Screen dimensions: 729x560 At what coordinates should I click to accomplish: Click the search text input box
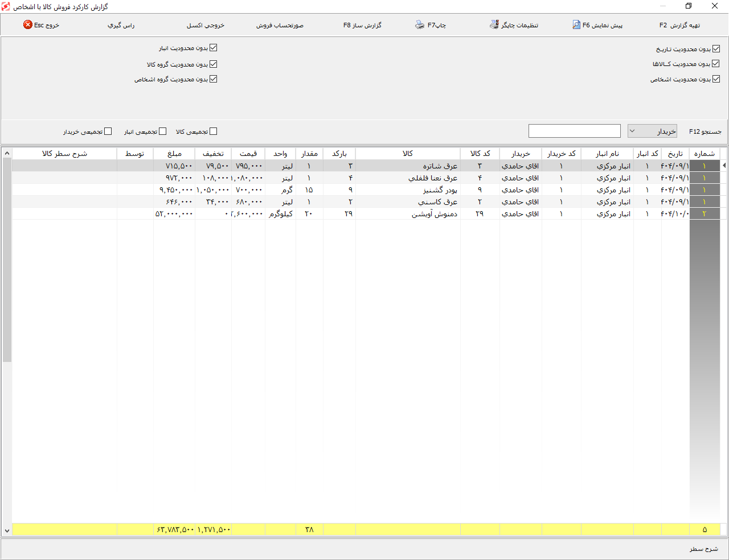pyautogui.click(x=575, y=131)
